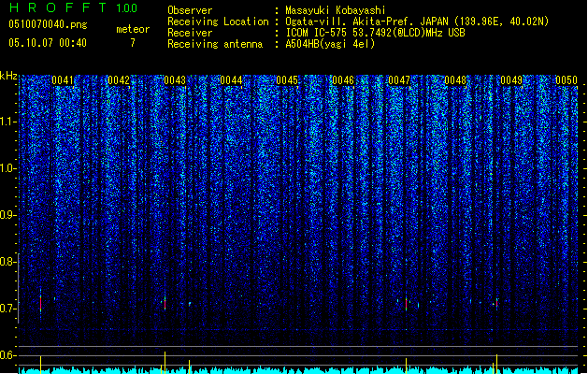
Task: Click the red meteor echo before 0049
Action: pos(497,303)
